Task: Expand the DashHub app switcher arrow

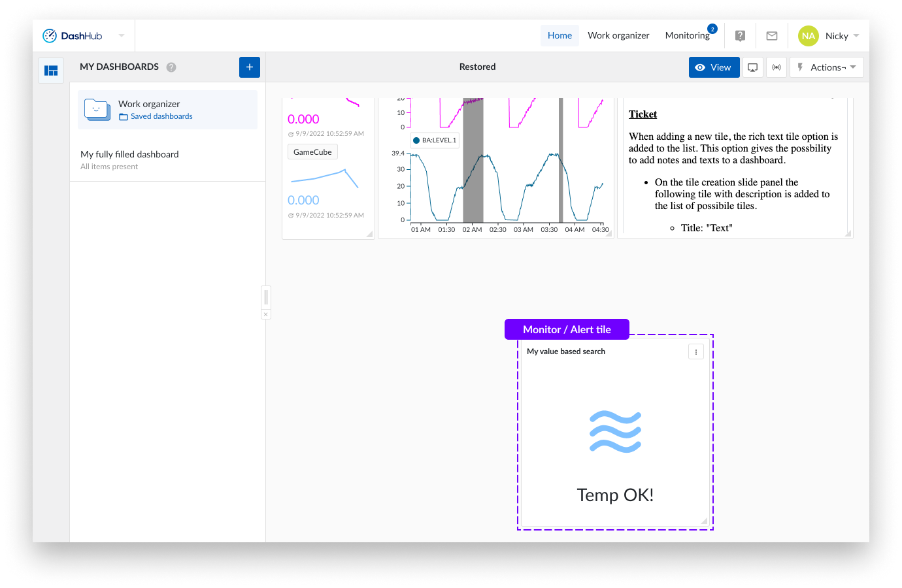Action: coord(122,36)
